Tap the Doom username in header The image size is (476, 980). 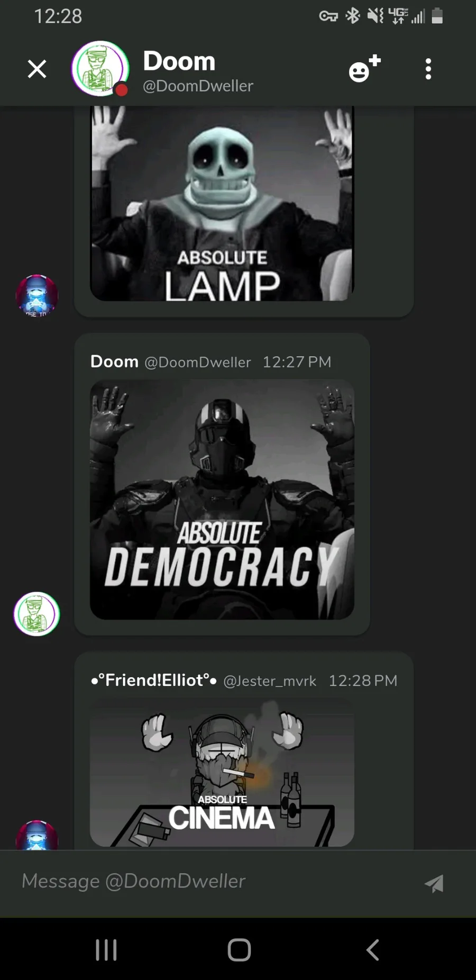coord(179,61)
